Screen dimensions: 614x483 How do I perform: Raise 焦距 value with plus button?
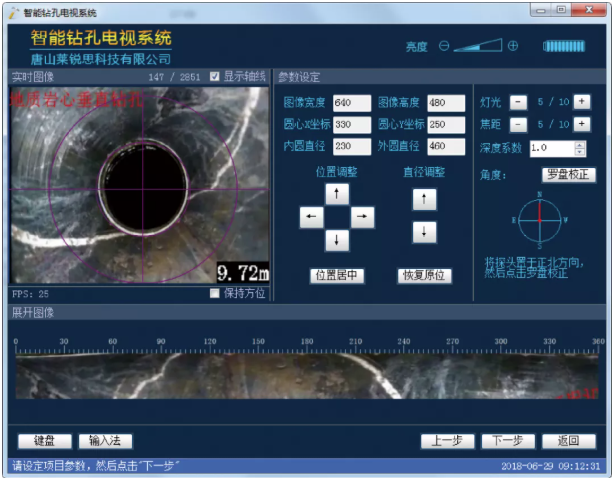click(x=583, y=125)
